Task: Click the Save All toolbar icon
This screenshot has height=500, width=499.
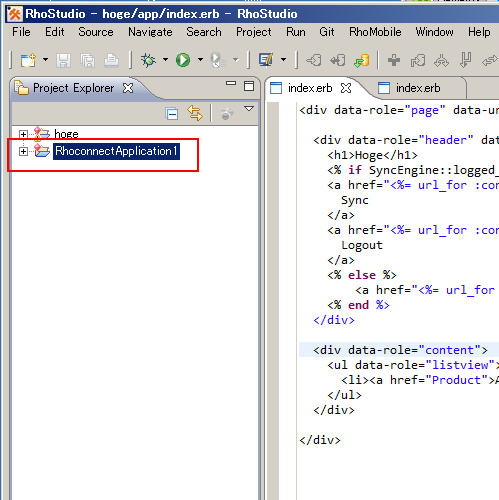Action: [87, 61]
